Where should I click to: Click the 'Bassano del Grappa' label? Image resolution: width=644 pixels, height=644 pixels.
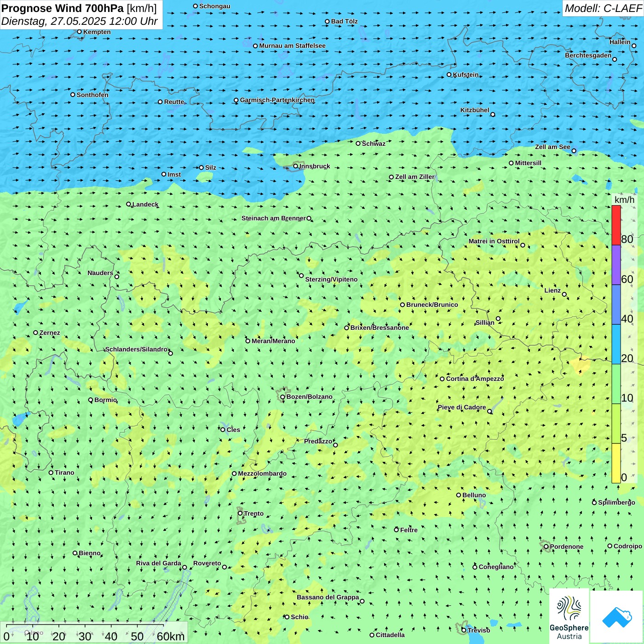point(328,597)
